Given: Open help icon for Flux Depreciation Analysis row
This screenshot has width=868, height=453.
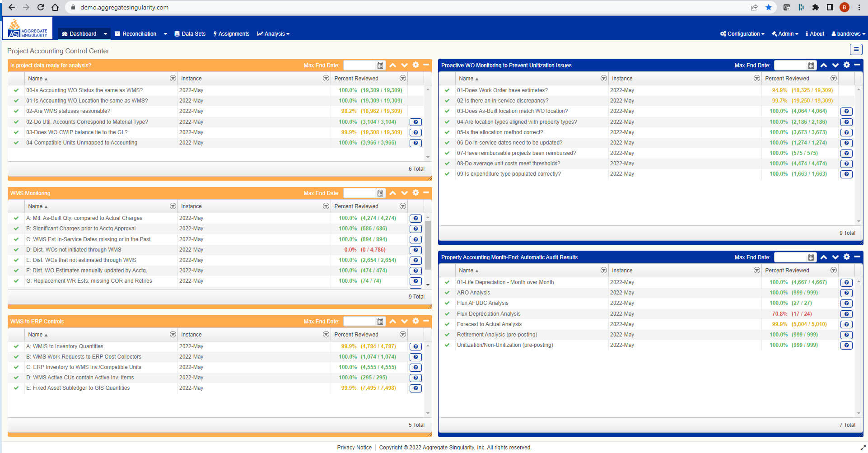Looking at the screenshot, I should (846, 314).
